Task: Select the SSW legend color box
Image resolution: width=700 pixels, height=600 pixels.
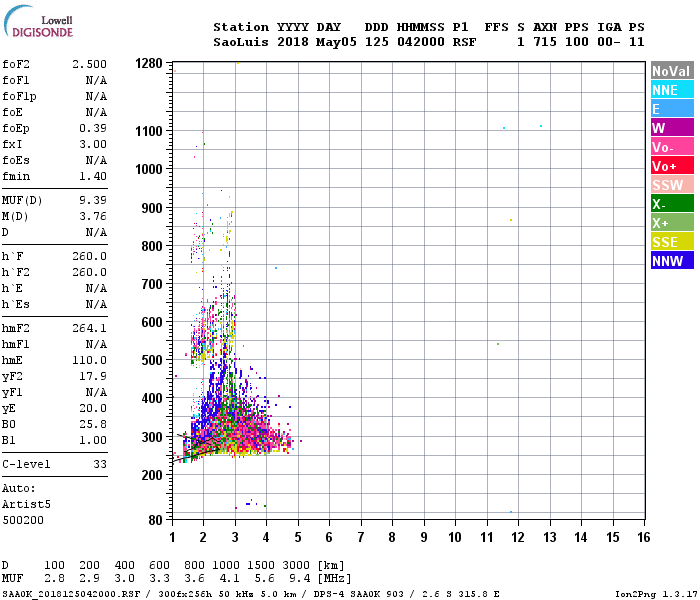Action: (x=672, y=185)
